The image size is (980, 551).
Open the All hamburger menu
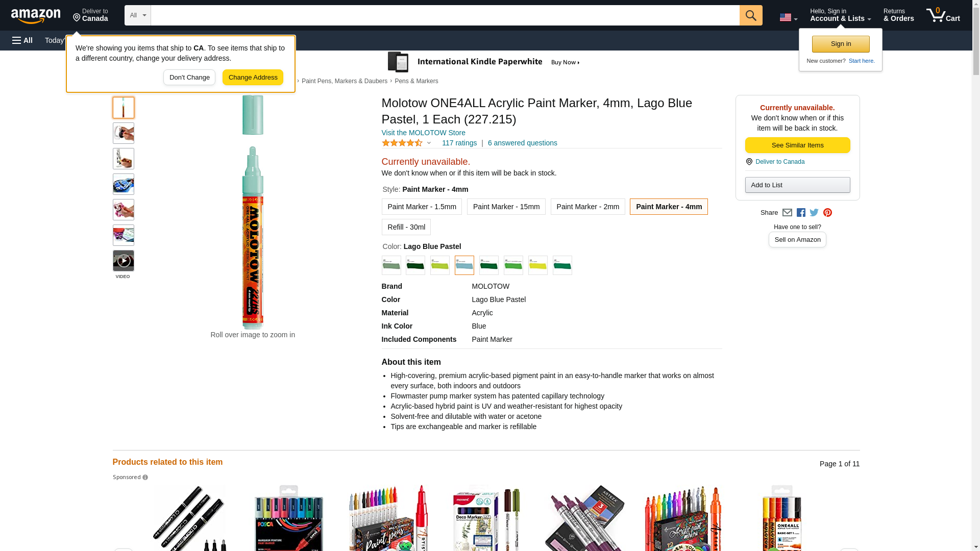pyautogui.click(x=22, y=40)
